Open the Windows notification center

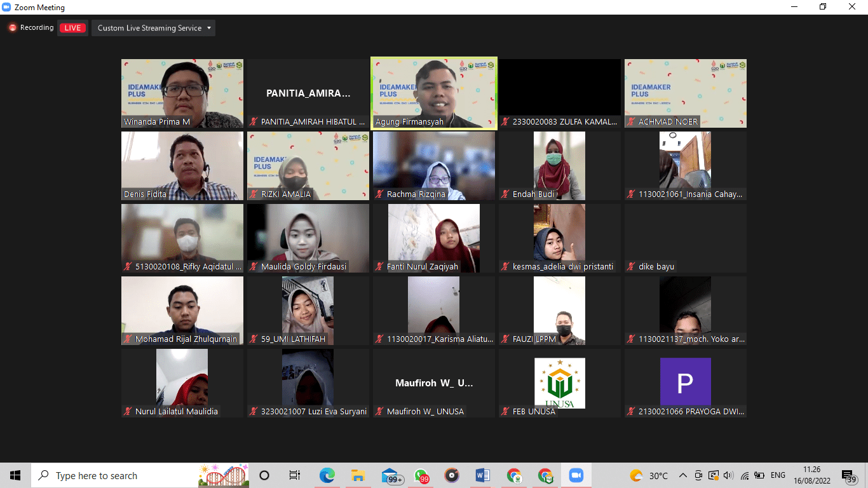pyautogui.click(x=848, y=475)
